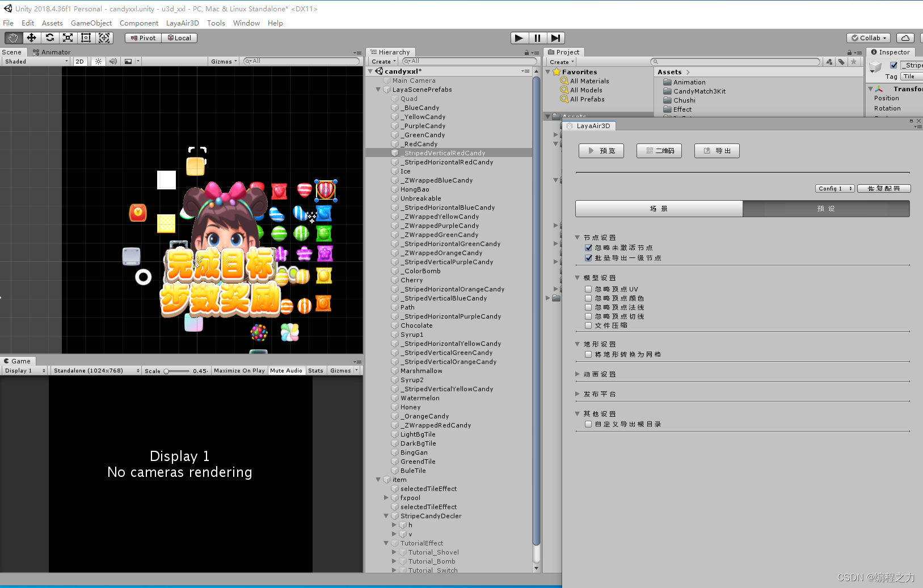Open the File menu
This screenshot has width=923, height=588.
pos(9,23)
